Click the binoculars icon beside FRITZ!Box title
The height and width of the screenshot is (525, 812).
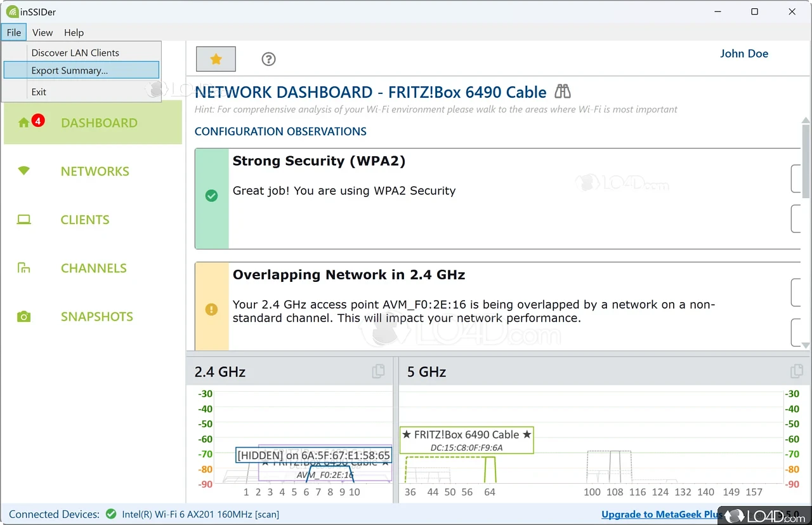[563, 91]
